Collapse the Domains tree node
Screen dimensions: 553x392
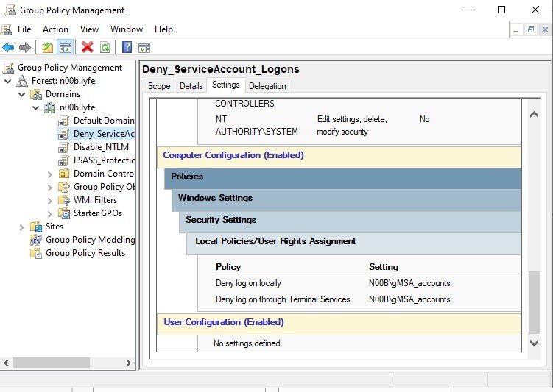22,94
